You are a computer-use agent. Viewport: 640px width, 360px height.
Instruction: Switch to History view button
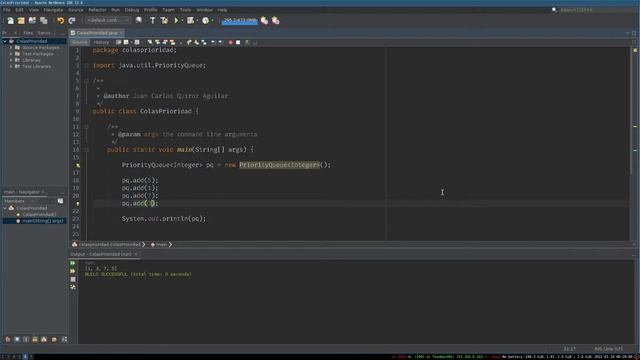(x=101, y=42)
